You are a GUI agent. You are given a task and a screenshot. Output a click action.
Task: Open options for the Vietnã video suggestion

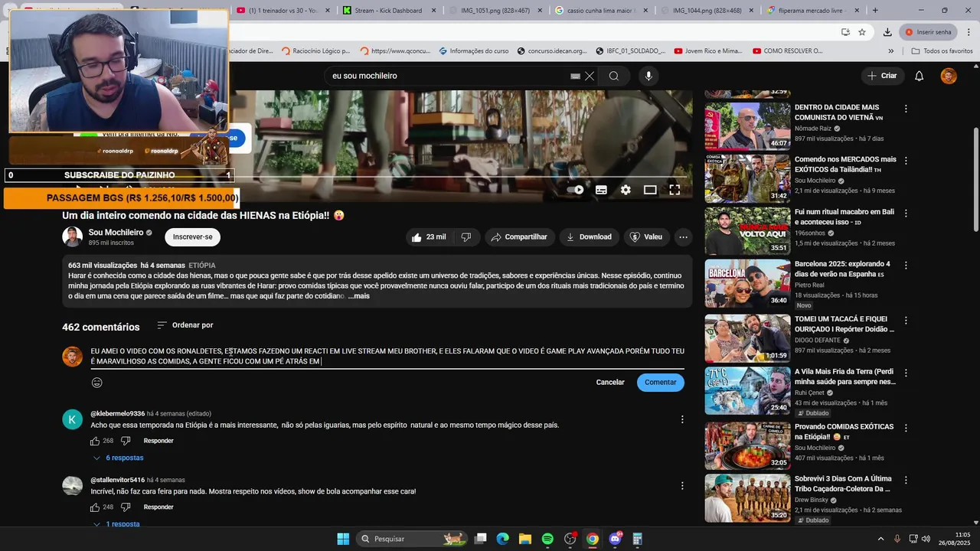(906, 109)
